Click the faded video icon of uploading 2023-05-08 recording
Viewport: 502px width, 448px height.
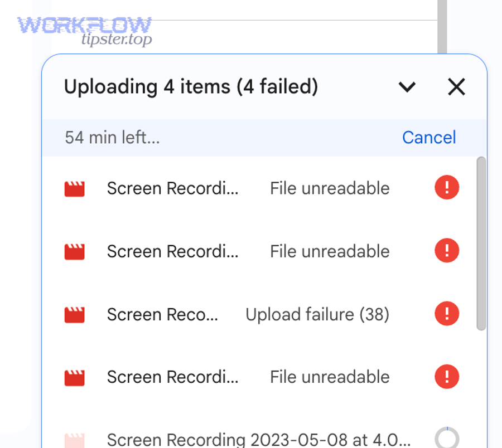tap(74, 440)
